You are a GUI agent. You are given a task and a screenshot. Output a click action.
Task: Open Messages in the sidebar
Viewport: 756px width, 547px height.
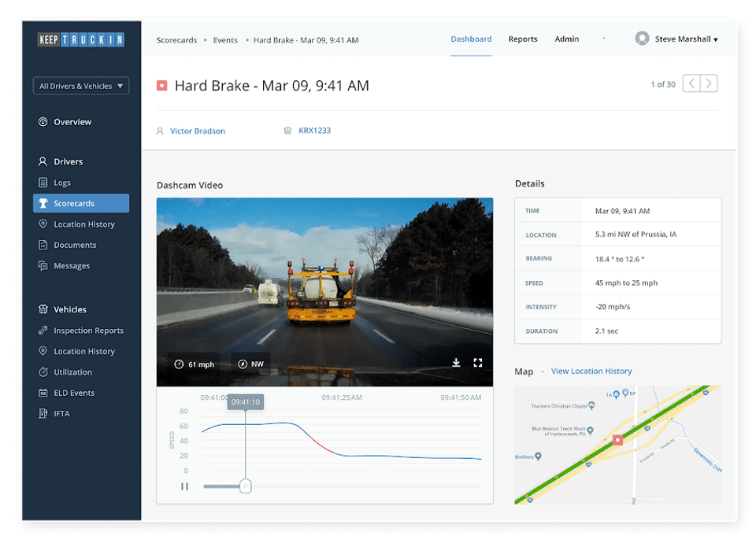pos(72,265)
